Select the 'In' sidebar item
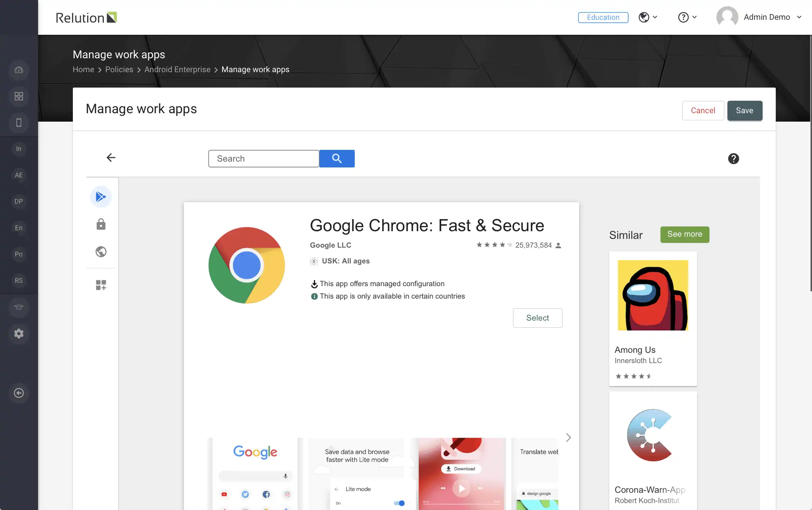The height and width of the screenshot is (510, 812). tap(19, 149)
